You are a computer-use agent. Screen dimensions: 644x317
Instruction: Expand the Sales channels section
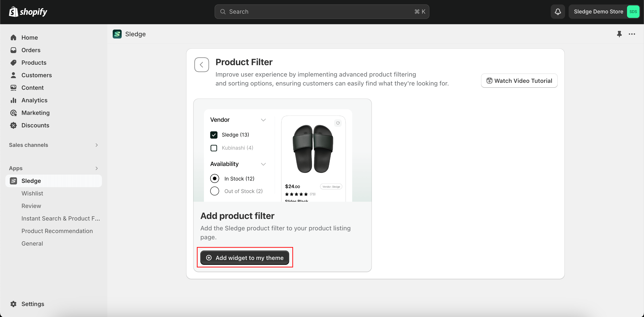[x=97, y=145]
